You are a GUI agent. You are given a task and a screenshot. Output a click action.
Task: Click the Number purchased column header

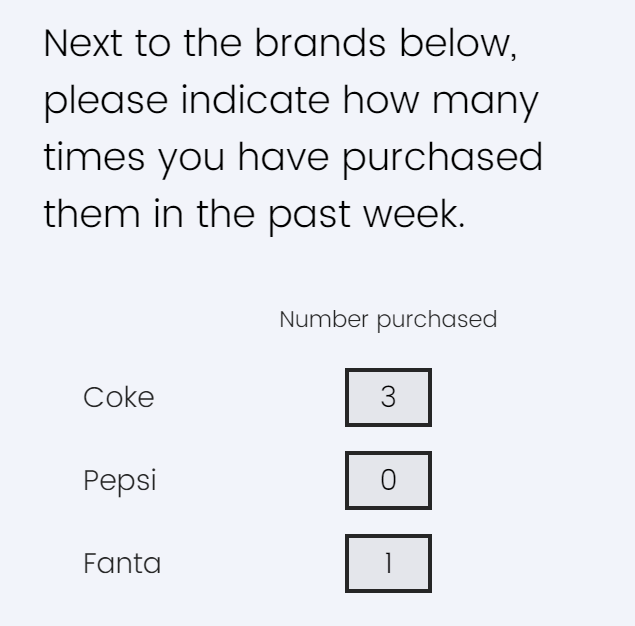(x=388, y=320)
